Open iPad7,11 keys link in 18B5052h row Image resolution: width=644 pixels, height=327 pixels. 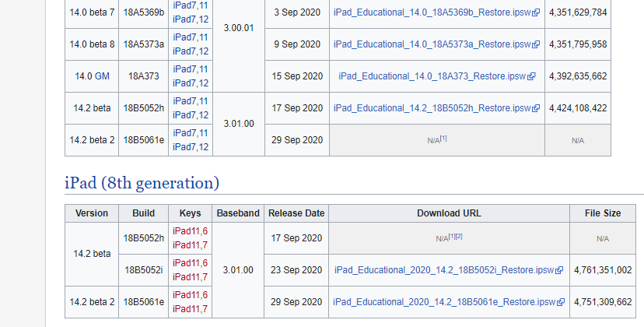191,101
